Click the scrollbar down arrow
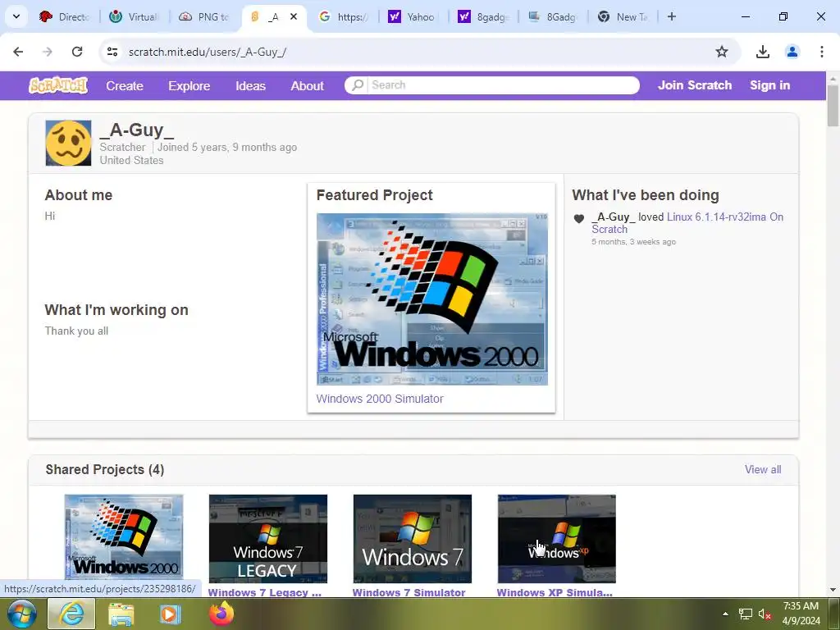The height and width of the screenshot is (630, 840). (x=833, y=590)
